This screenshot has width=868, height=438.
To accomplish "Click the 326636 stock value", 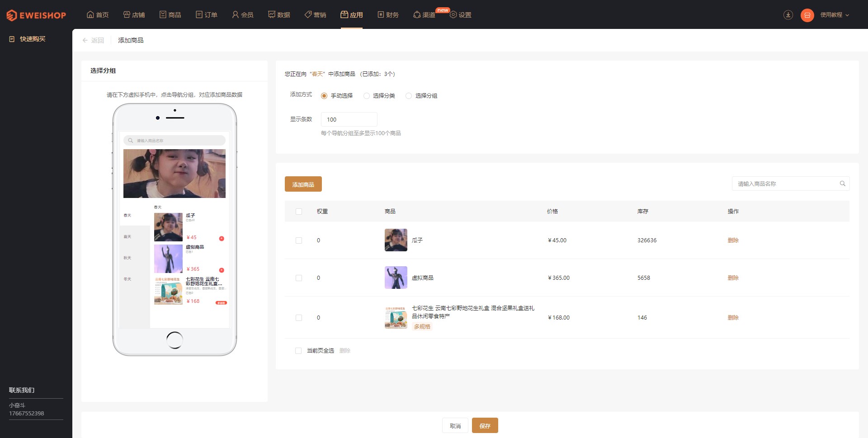I will [x=647, y=240].
